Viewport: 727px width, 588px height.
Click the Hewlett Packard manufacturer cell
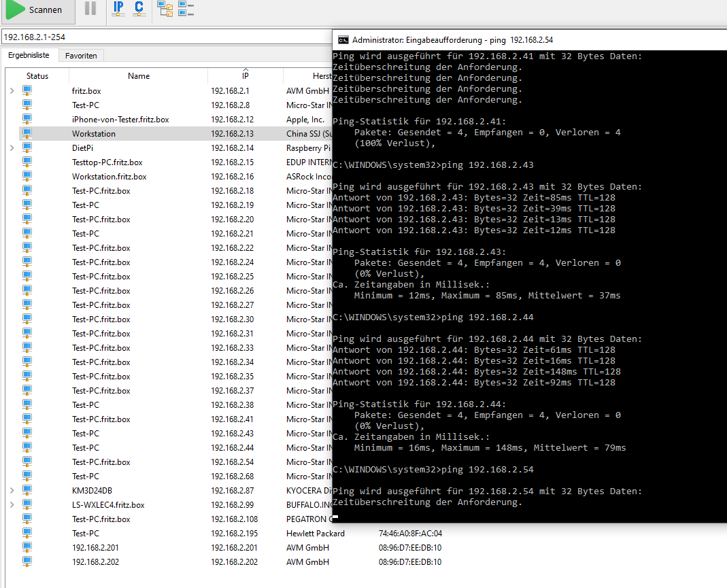316,534
